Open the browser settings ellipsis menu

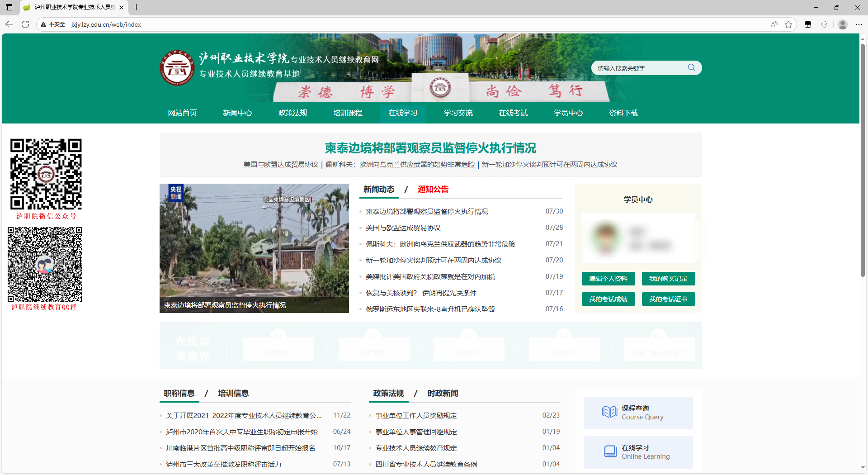coord(859,24)
